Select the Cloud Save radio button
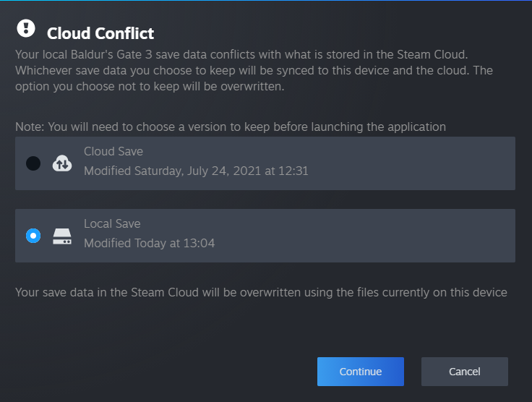 (33, 163)
